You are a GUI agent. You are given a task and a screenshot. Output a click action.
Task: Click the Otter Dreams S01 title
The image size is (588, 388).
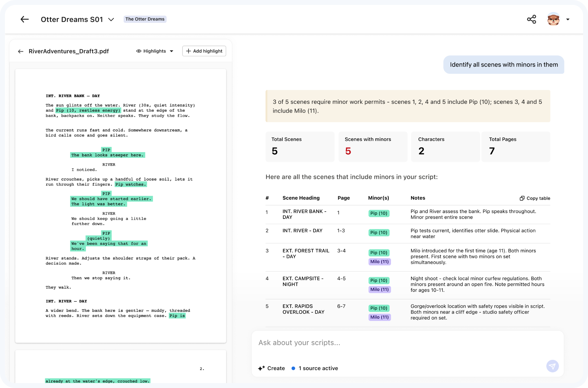[x=72, y=20]
